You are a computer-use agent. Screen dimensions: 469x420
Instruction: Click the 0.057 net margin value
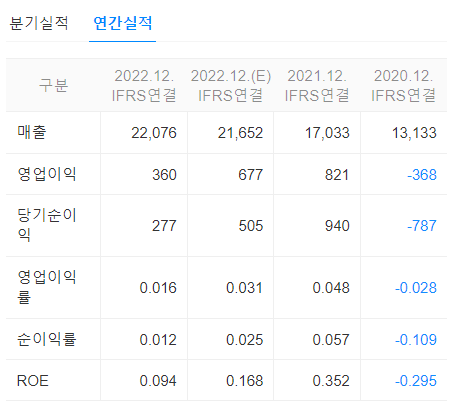point(331,340)
